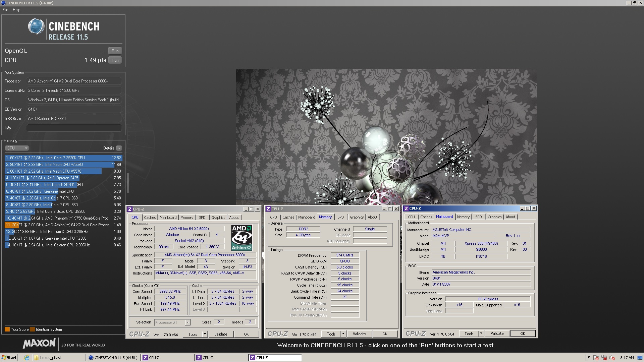
Task: Select Memory tab in CPU-Z Mainboard window
Action: 463,217
